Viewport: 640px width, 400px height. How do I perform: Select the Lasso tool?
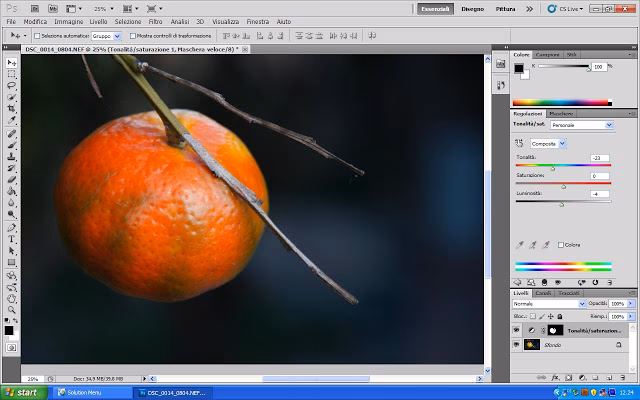[11, 86]
